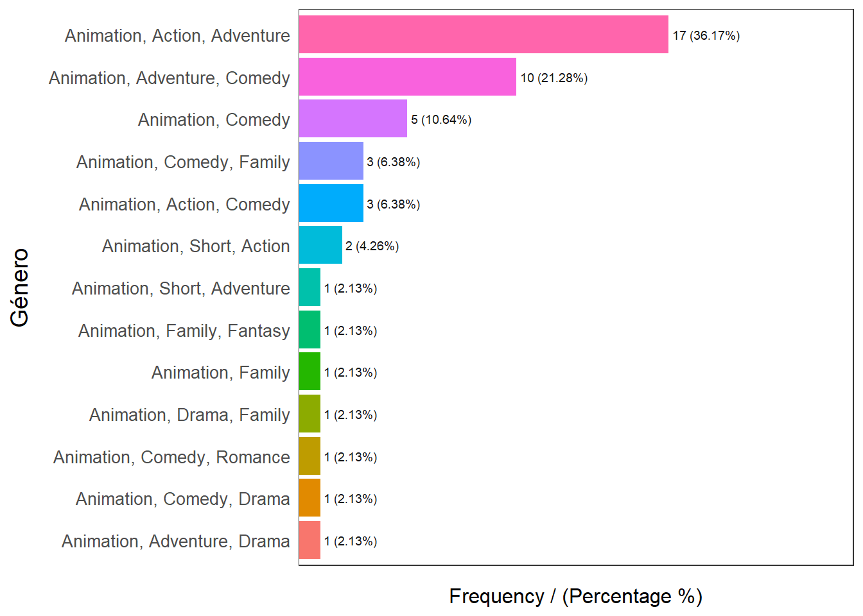Select the "Animation, Comedy, Romance" axis label
The image size is (863, 616).
(171, 457)
